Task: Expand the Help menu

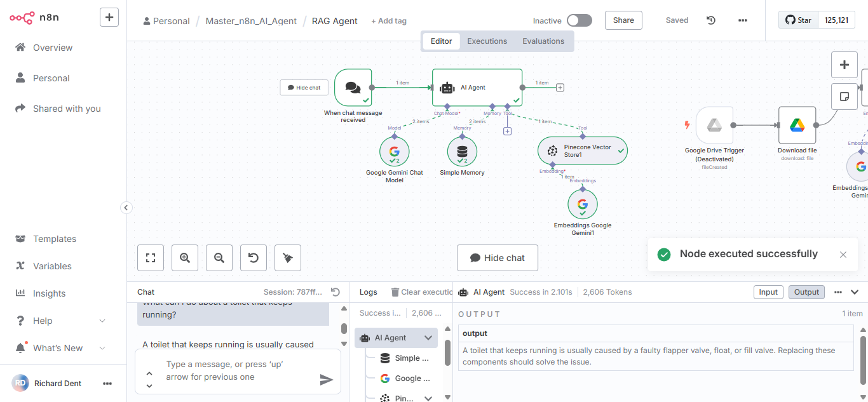Action: (60, 321)
